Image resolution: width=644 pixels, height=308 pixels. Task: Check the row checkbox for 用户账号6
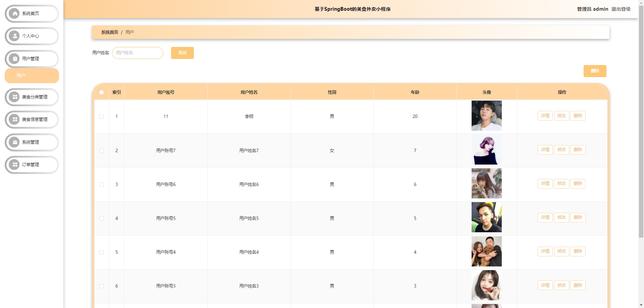102,185
